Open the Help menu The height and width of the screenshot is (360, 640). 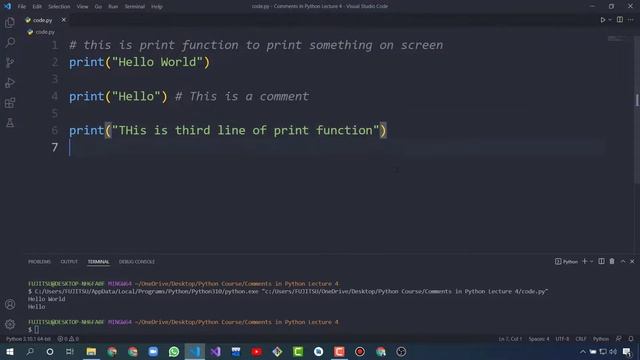click(x=157, y=7)
